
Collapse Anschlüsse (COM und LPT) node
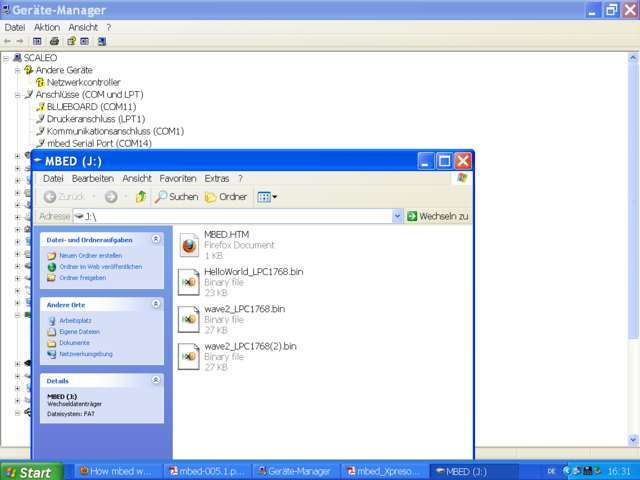[18, 95]
